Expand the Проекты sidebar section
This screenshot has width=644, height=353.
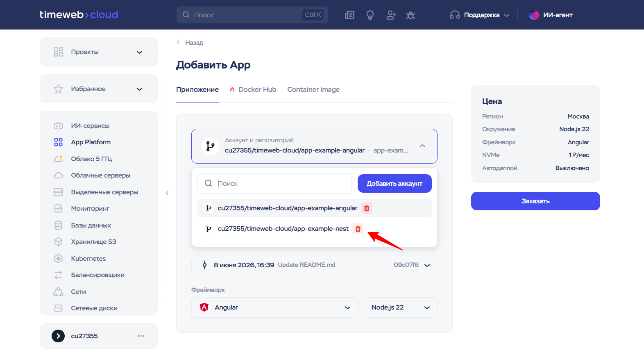click(x=99, y=52)
